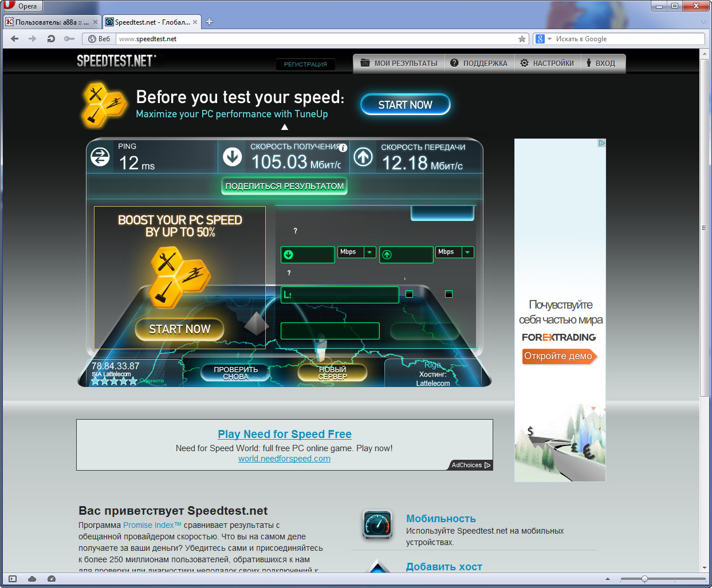
Task: Close the Speedtest.net tab
Action: (195, 22)
